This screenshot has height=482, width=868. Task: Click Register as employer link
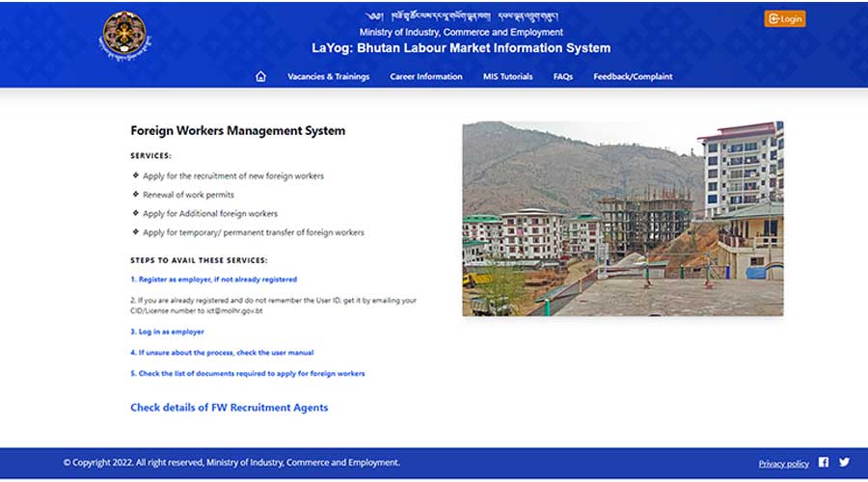pos(213,280)
